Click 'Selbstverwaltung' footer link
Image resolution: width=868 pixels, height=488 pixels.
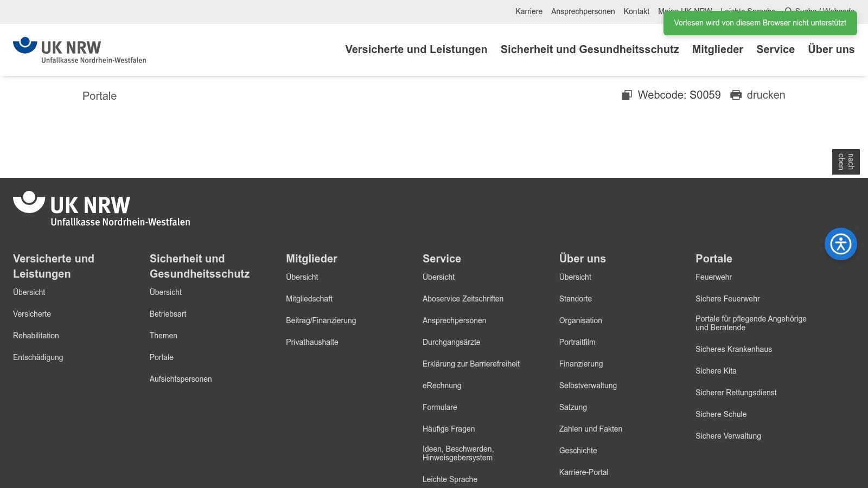pos(588,386)
